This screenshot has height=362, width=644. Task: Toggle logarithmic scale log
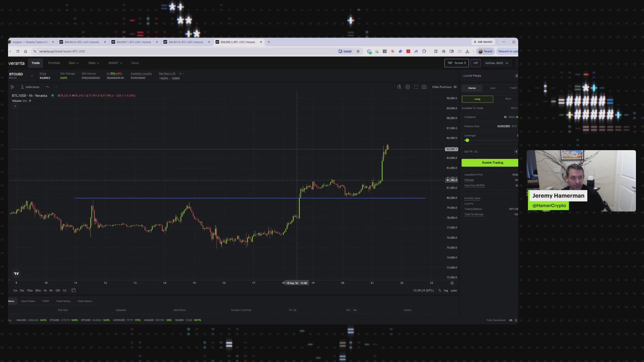[446, 291]
